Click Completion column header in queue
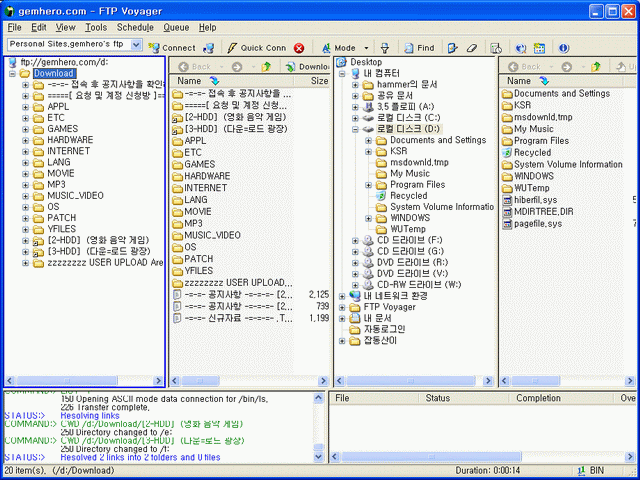Image resolution: width=640 pixels, height=480 pixels. pyautogui.click(x=563, y=398)
